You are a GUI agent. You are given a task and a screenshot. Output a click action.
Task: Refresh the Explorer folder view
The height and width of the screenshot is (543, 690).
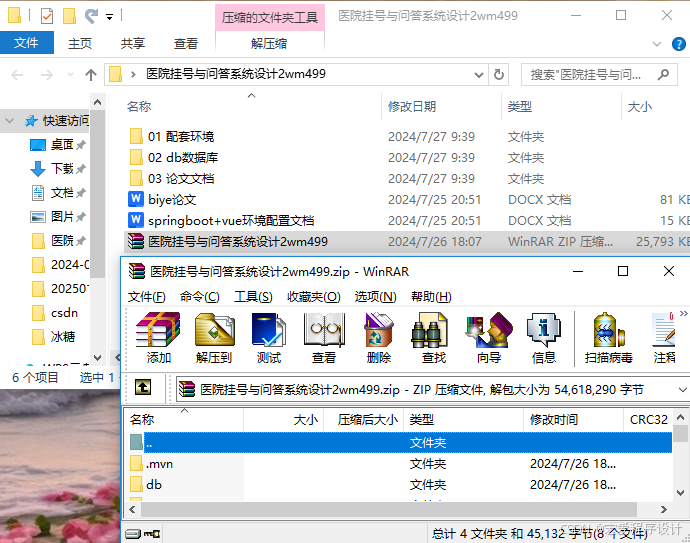click(499, 75)
